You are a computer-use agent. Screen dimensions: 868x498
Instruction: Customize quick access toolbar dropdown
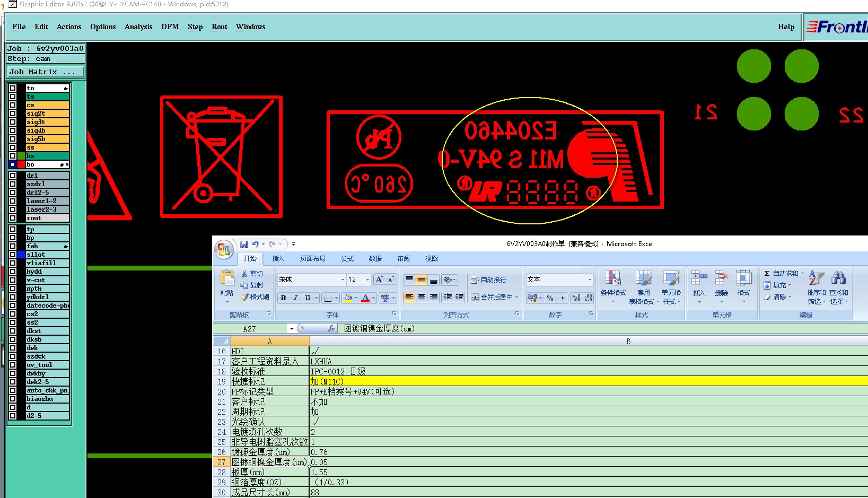coord(293,244)
